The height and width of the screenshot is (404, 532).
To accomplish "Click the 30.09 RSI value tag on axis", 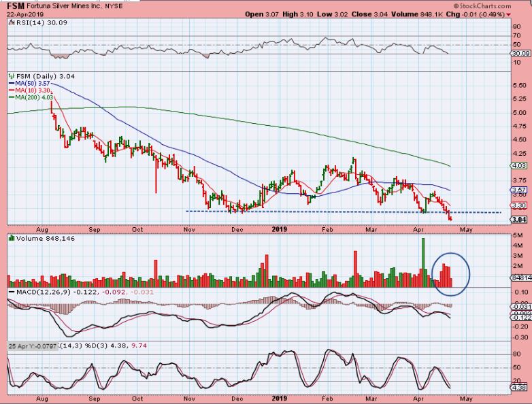I will point(520,53).
